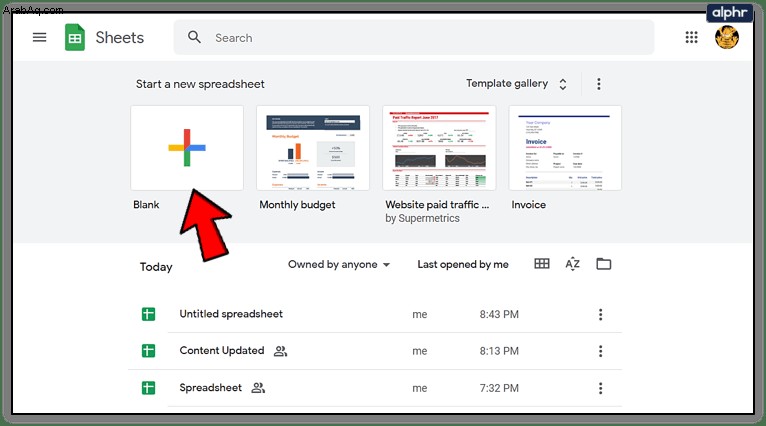
Task: Click the Last opened by me header
Action: (x=463, y=264)
